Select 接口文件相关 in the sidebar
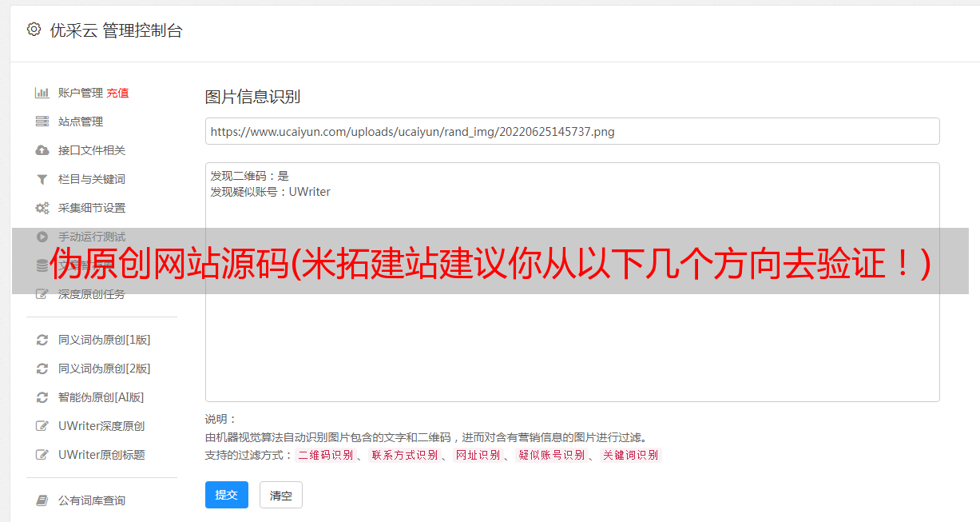 92,150
